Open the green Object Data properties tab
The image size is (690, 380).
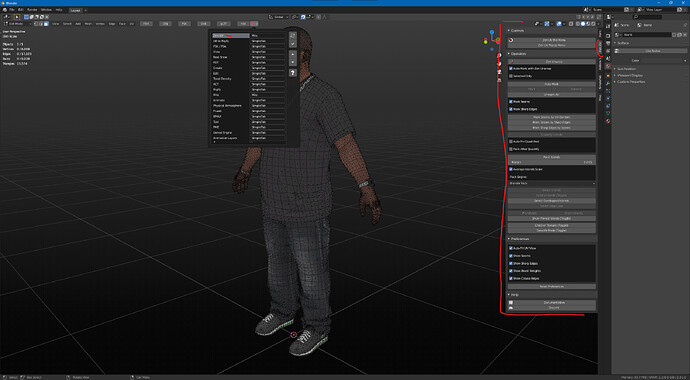[x=608, y=113]
